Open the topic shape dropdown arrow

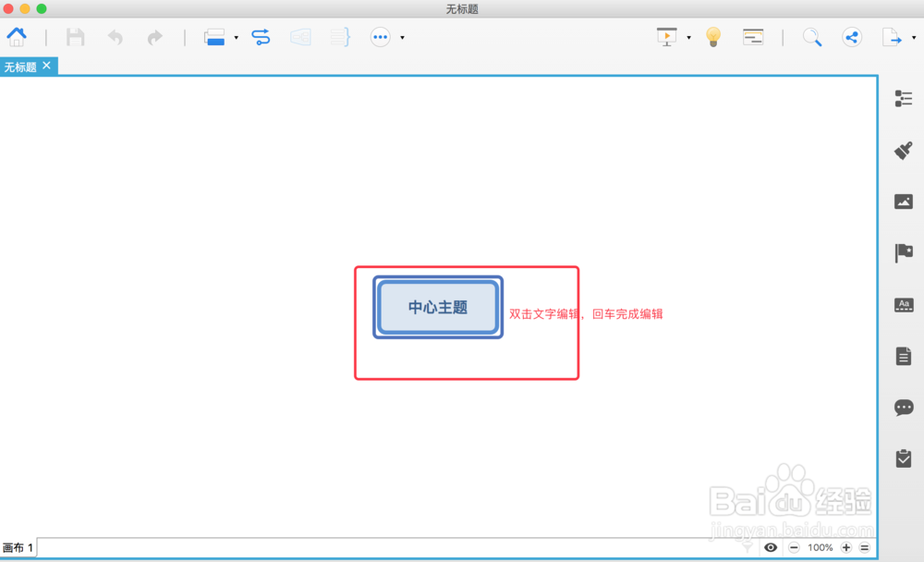click(x=234, y=37)
